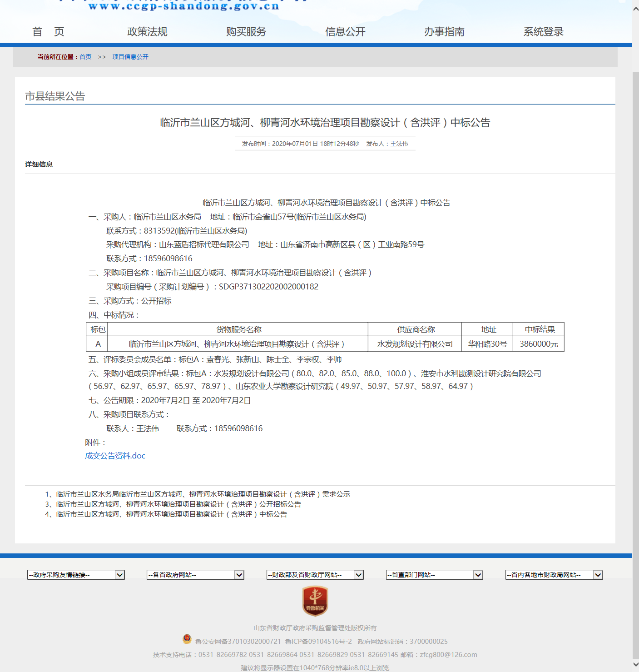
Task: Click the 鲁ICP备09104516号-2 footer link
Action: tap(318, 642)
